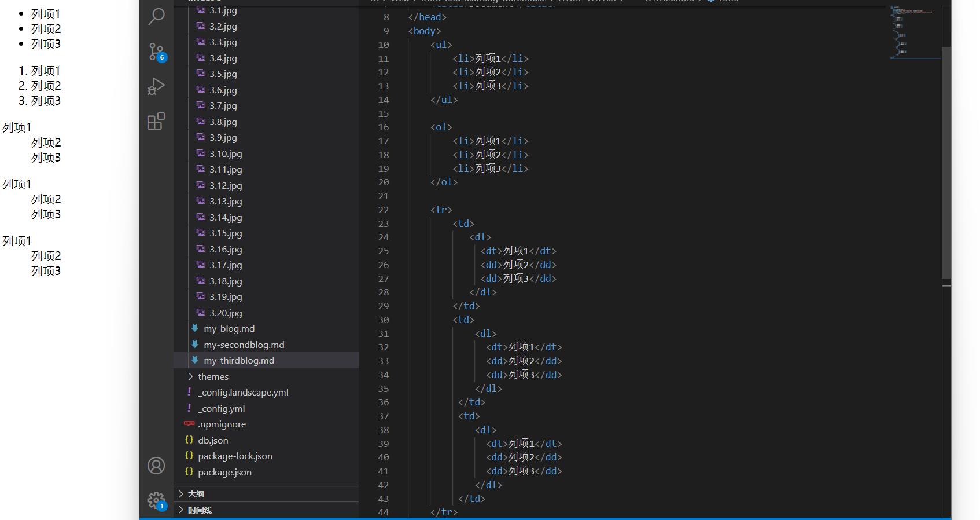
Task: Open Source Control view with 6 badge
Action: (156, 52)
